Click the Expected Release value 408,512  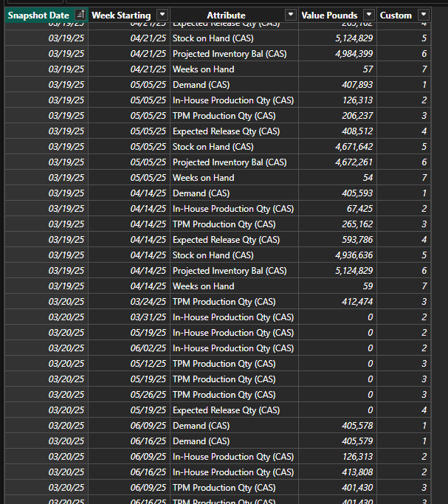click(x=357, y=131)
